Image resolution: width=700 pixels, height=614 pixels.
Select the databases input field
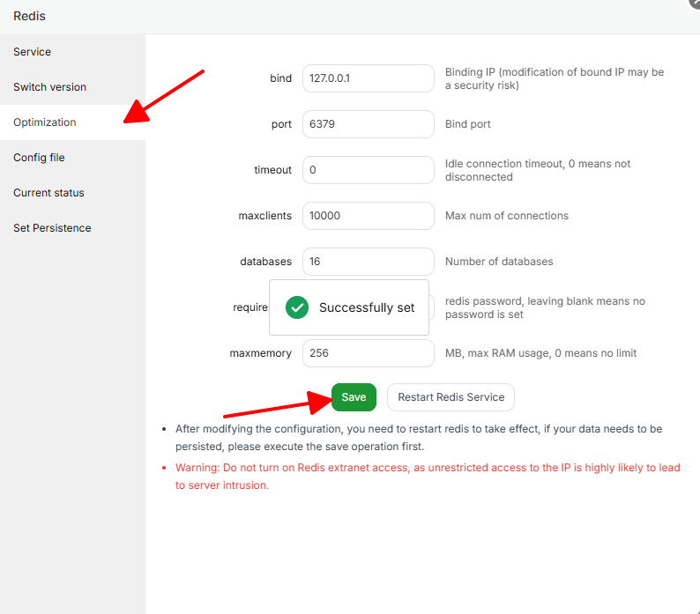pyautogui.click(x=368, y=262)
